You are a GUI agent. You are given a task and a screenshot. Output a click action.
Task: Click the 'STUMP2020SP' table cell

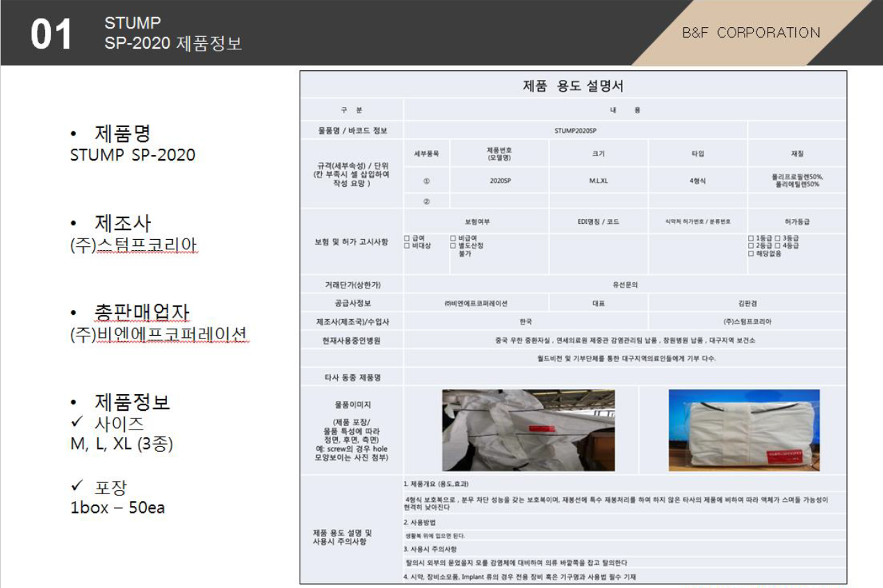(576, 130)
